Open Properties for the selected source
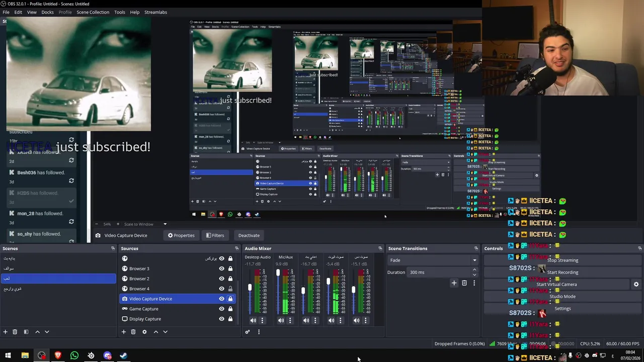644x362 pixels. tap(181, 235)
